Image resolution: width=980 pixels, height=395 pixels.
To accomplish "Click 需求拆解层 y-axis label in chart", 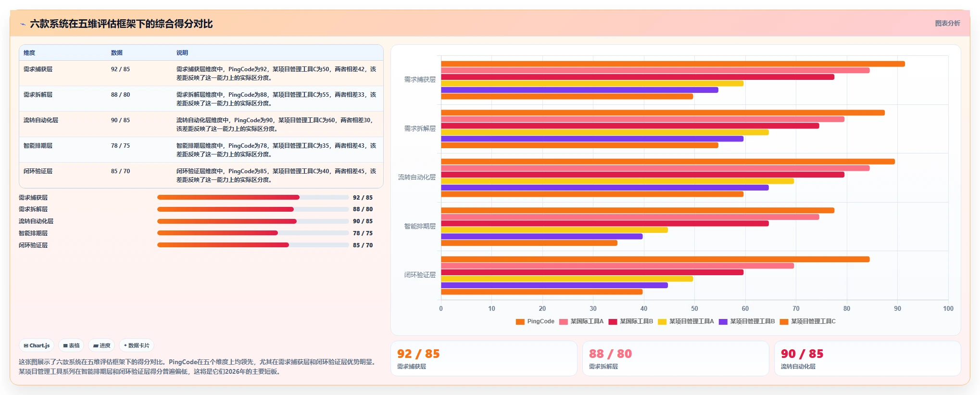I will pyautogui.click(x=420, y=128).
